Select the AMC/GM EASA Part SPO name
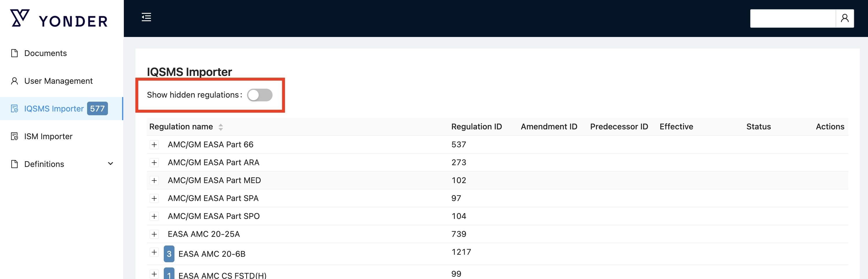Viewport: 868px width, 279px height. coord(214,216)
